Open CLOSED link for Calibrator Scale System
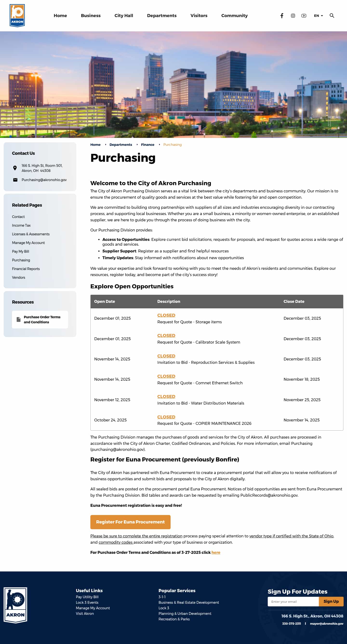The width and height of the screenshot is (347, 644). (166, 335)
